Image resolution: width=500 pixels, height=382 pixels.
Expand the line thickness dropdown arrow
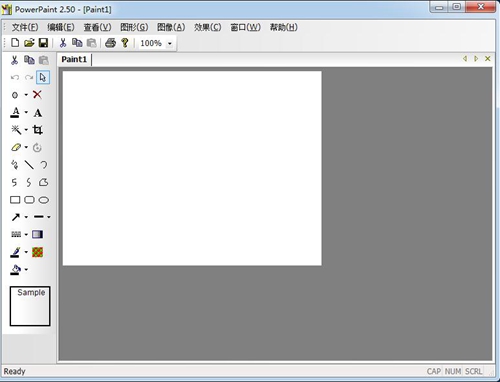tap(49, 217)
